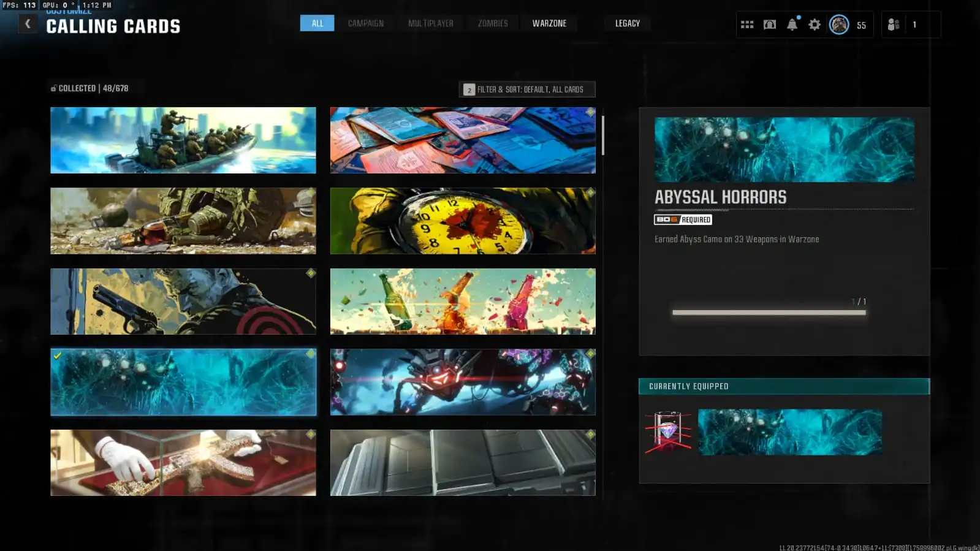Click the Calling Cards page title
This screenshot has width=980, height=551.
point(113,26)
